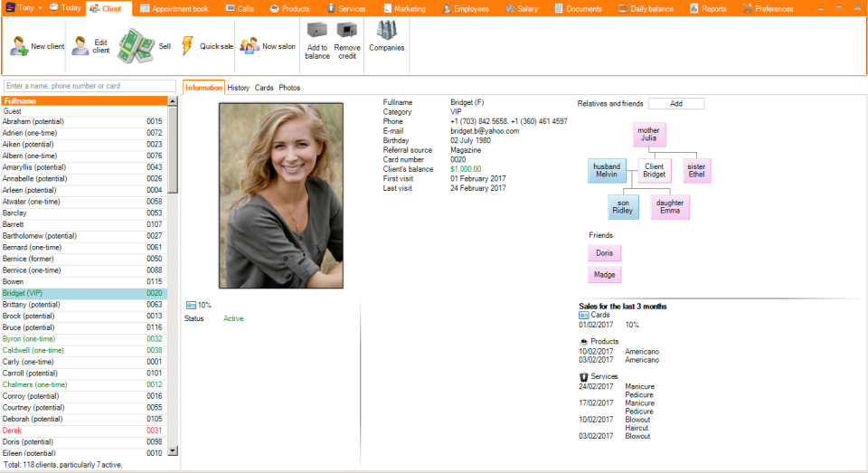Open the Now salon view
868x473 pixels.
pos(268,46)
